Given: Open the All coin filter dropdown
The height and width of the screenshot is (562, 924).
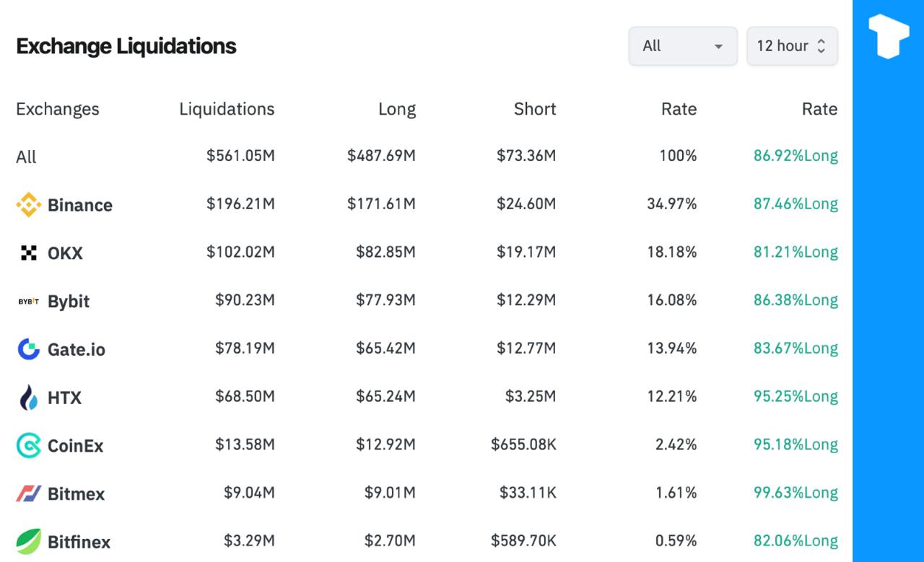Looking at the screenshot, I should [x=682, y=46].
